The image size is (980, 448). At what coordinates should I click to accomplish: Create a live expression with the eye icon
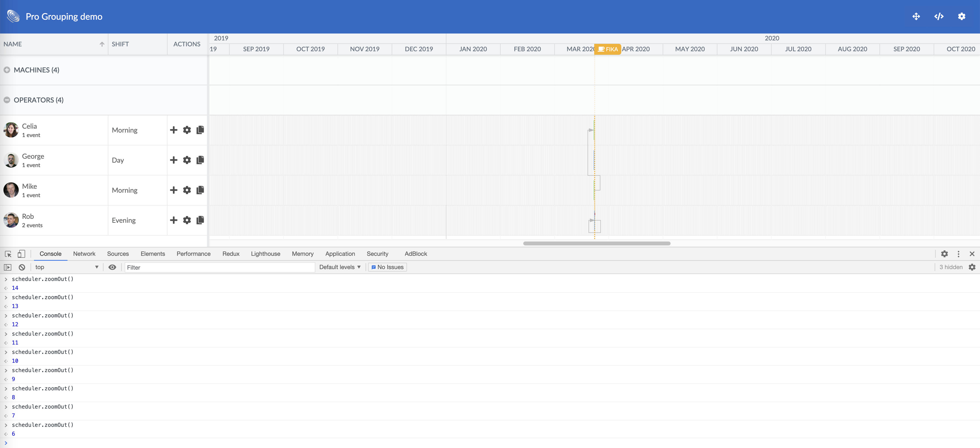pos(112,267)
